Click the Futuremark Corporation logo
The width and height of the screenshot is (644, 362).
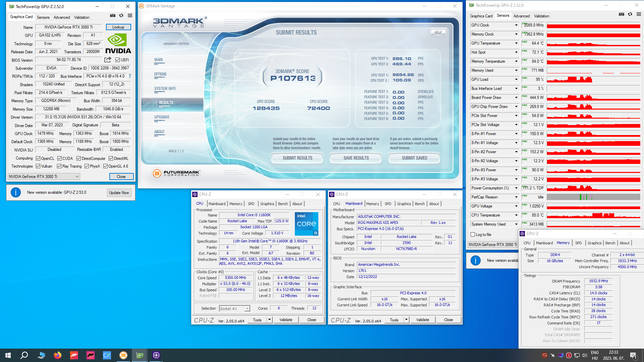pyautogui.click(x=176, y=173)
